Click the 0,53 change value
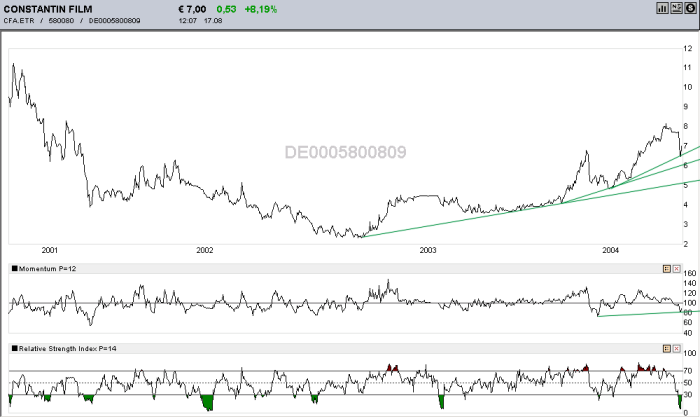Image resolution: width=700 pixels, height=419 pixels. [x=226, y=9]
